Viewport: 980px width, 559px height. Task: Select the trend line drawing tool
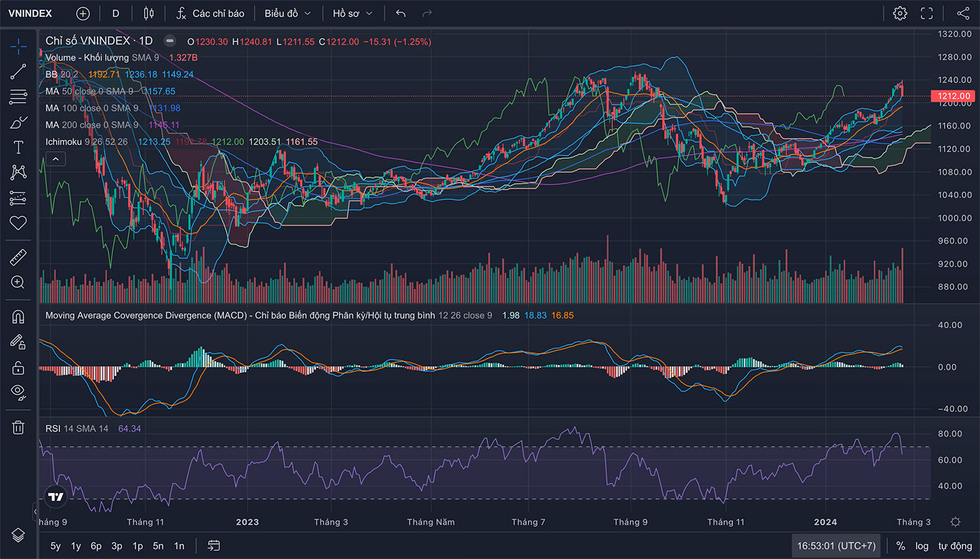coord(18,71)
